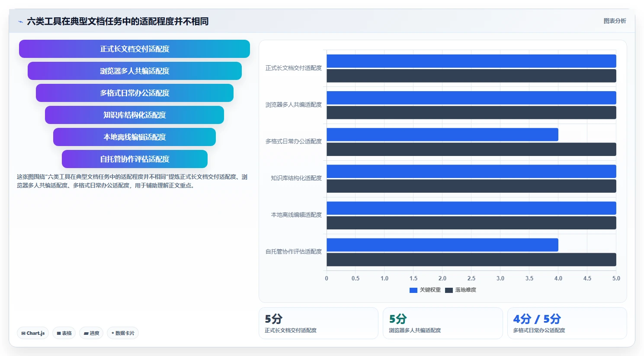Click the title 六类工具在典型文档任务中的适配程度并不相同

(118, 22)
